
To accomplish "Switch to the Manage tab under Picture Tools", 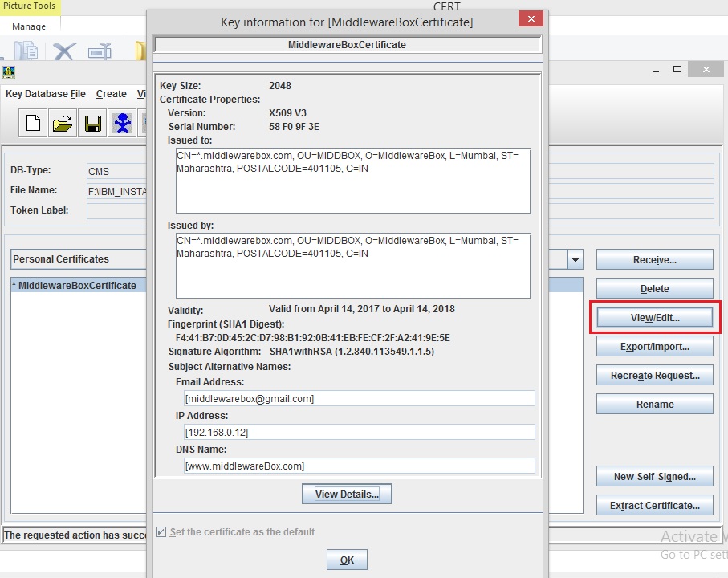I will [x=29, y=26].
